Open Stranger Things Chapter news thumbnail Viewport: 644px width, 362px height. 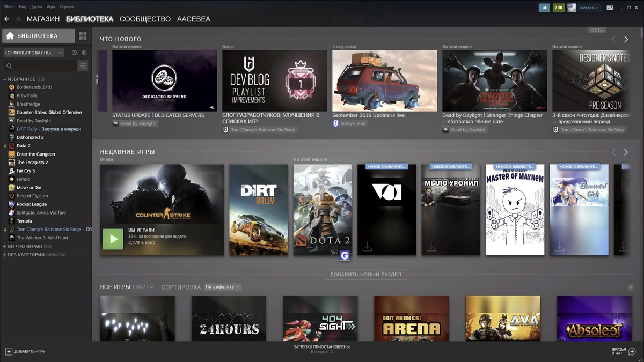pos(495,80)
